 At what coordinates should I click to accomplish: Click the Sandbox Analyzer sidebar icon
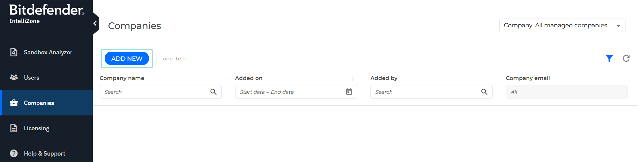(14, 52)
